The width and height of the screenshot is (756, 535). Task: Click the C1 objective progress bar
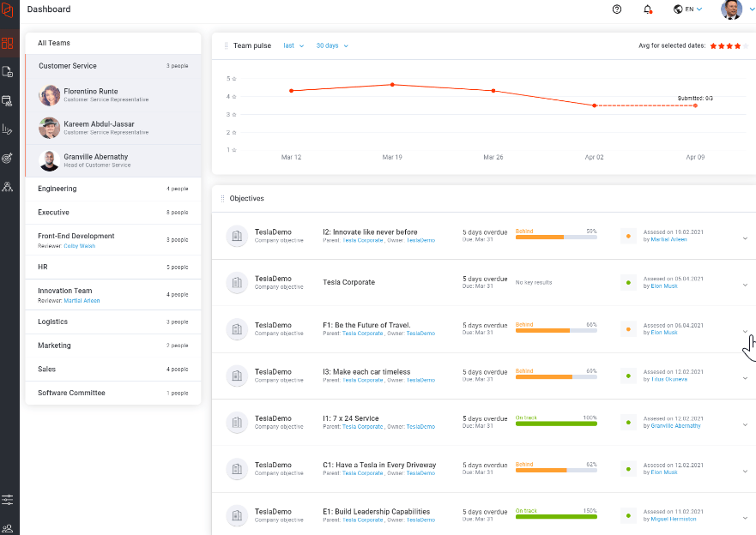556,470
